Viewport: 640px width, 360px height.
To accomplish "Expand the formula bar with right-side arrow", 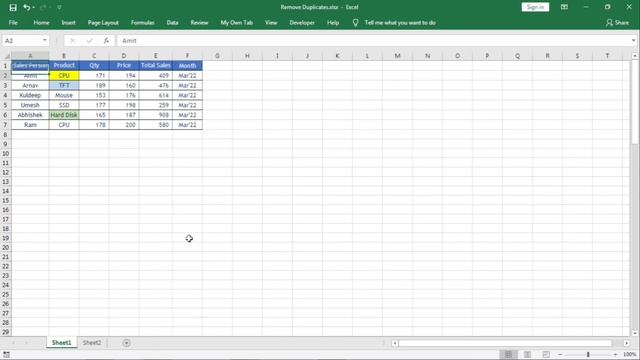I will (633, 40).
